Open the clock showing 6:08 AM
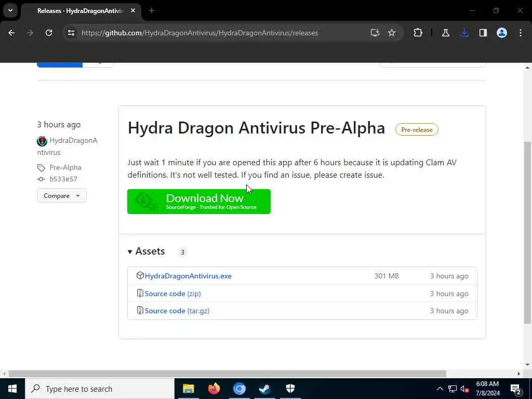 [x=488, y=389]
